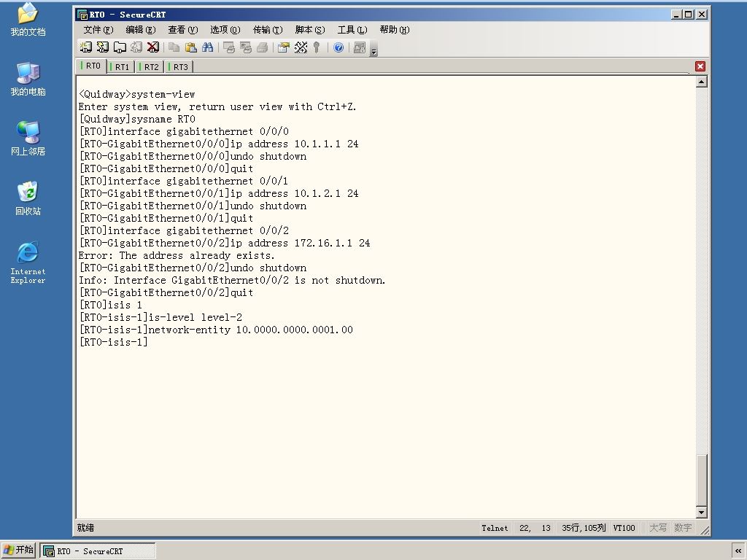Click the Public Key Assistant key icon
Viewport: 747px width, 560px height.
click(x=317, y=47)
